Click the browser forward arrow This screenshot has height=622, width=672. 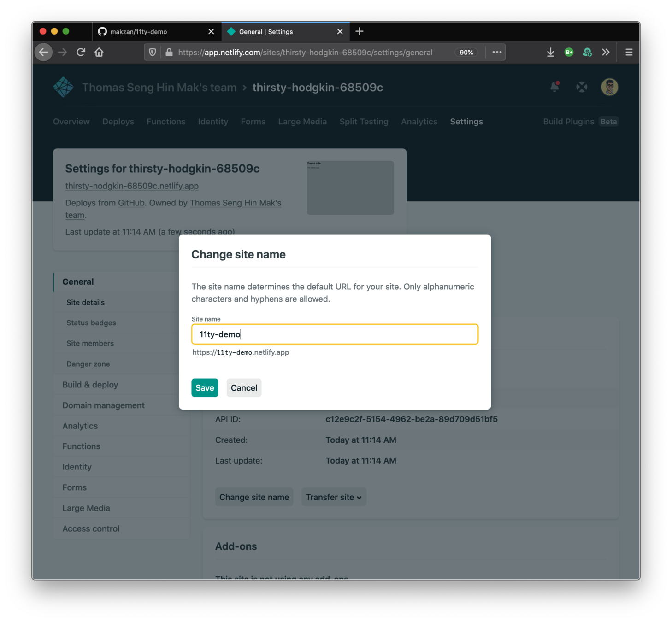pyautogui.click(x=63, y=52)
